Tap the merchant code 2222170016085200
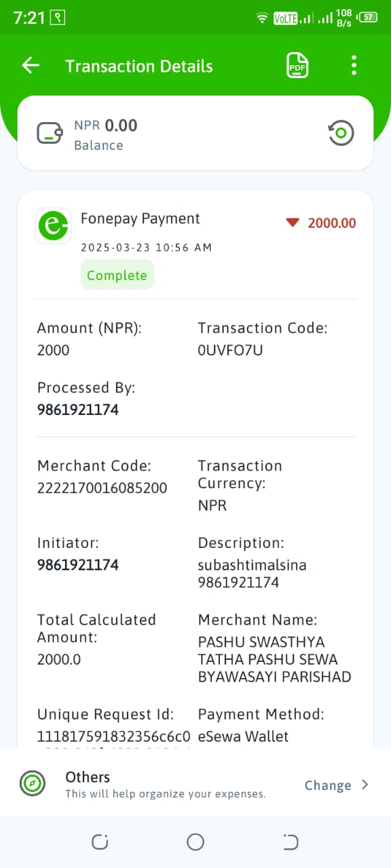Image resolution: width=391 pixels, height=868 pixels. click(102, 488)
